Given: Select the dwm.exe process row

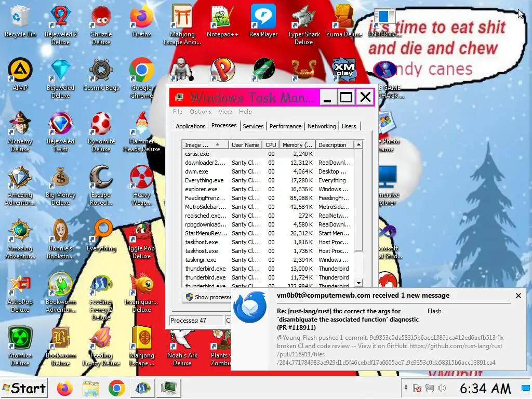Looking at the screenshot, I should 268,171.
